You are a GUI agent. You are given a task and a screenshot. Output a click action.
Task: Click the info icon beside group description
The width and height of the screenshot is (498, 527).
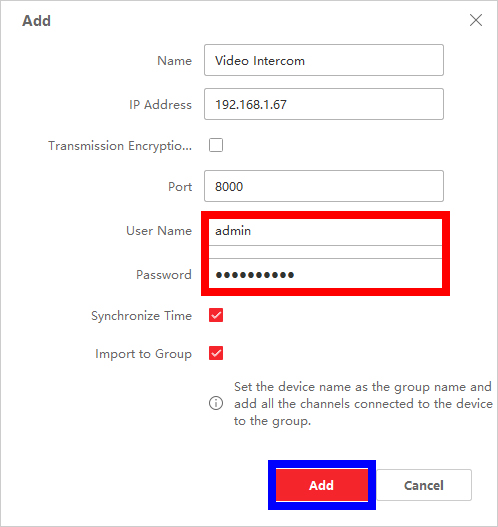click(216, 403)
